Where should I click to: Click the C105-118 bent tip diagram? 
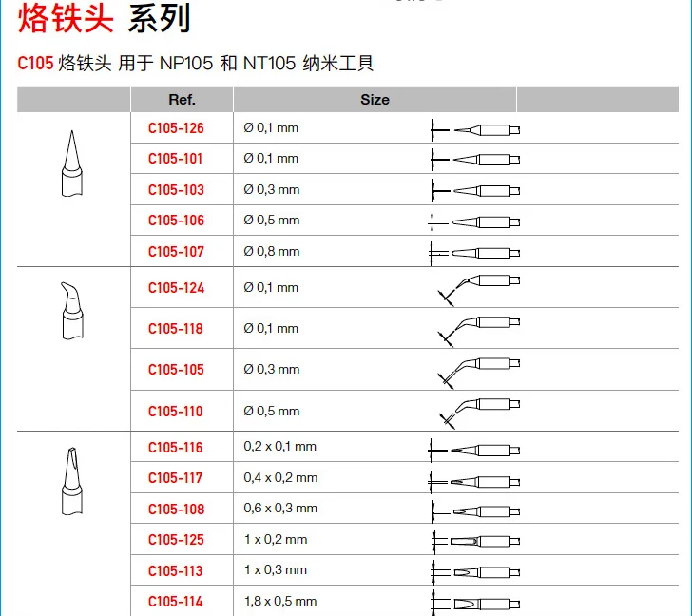click(x=478, y=331)
